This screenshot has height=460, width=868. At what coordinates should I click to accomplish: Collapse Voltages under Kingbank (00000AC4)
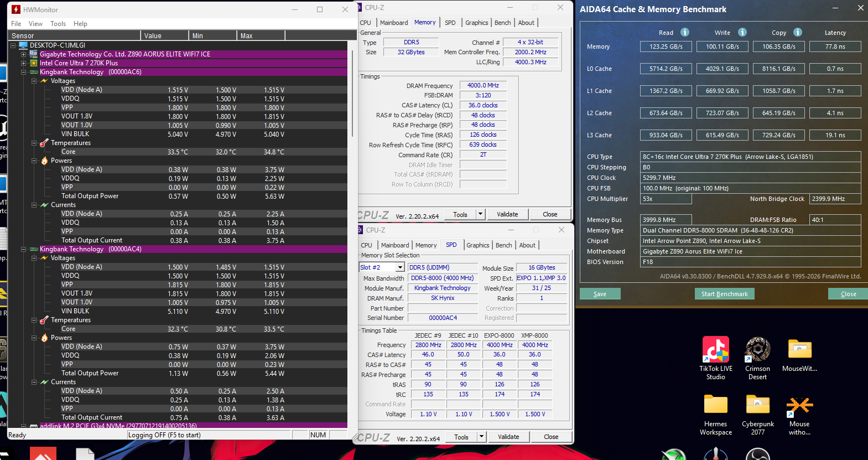coord(34,258)
